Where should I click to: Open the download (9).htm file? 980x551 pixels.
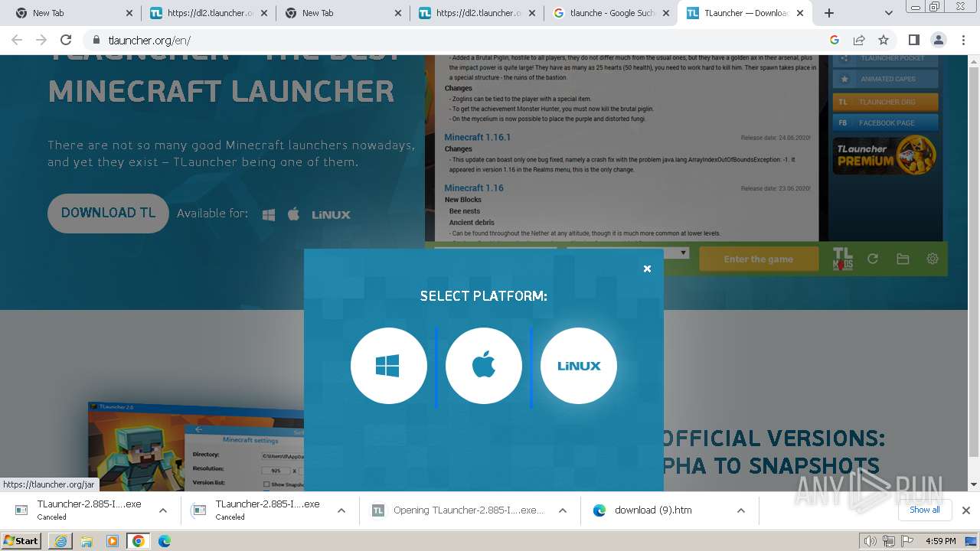652,510
